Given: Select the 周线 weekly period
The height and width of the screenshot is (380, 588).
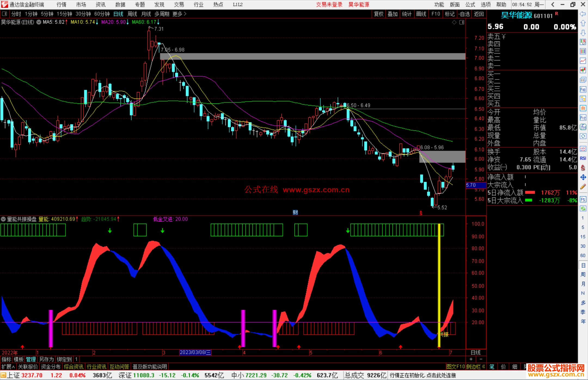Looking at the screenshot, I should pos(132,14).
